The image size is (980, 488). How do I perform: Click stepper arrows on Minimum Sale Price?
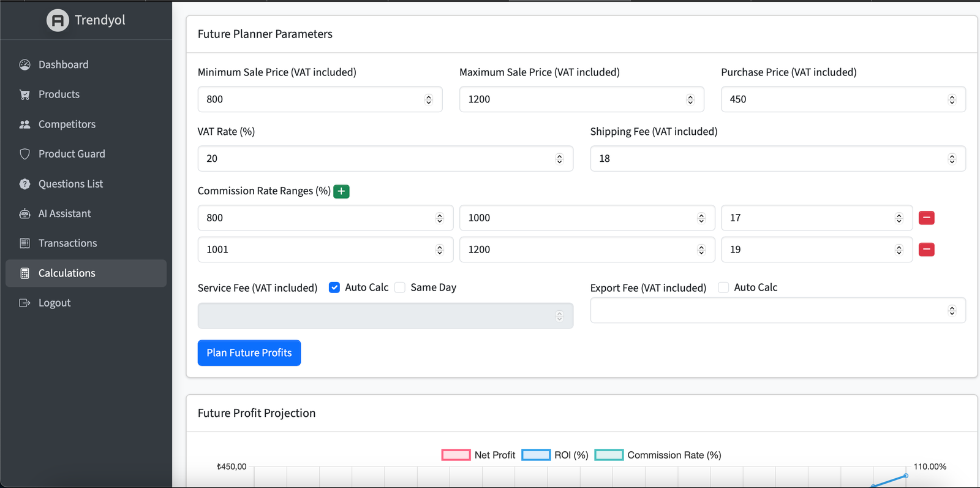coord(429,99)
